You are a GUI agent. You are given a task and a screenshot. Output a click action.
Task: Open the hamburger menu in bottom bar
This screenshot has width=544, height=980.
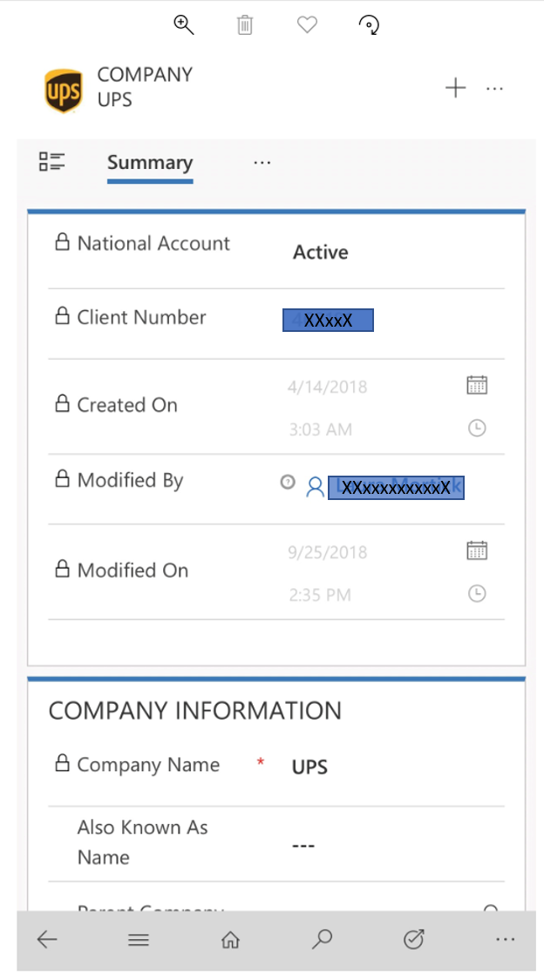139,939
